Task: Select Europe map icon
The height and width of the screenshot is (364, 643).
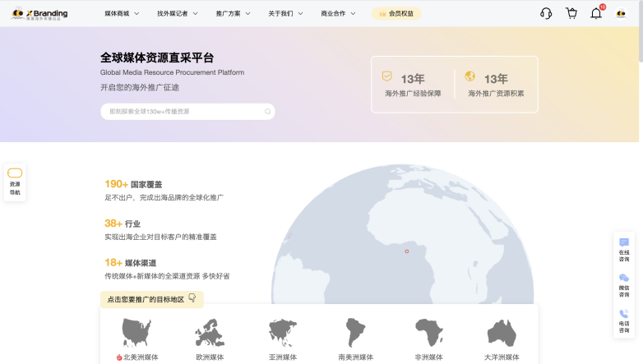Action: coord(210,333)
